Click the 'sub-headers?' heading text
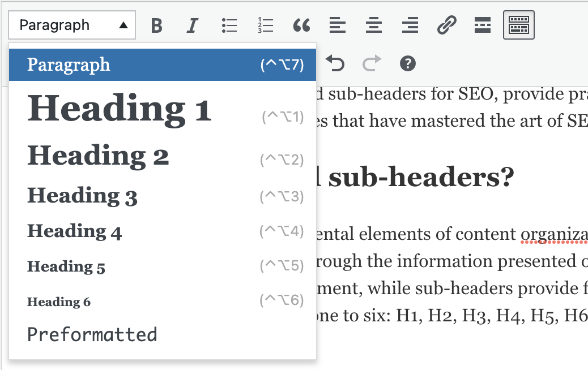 421,178
